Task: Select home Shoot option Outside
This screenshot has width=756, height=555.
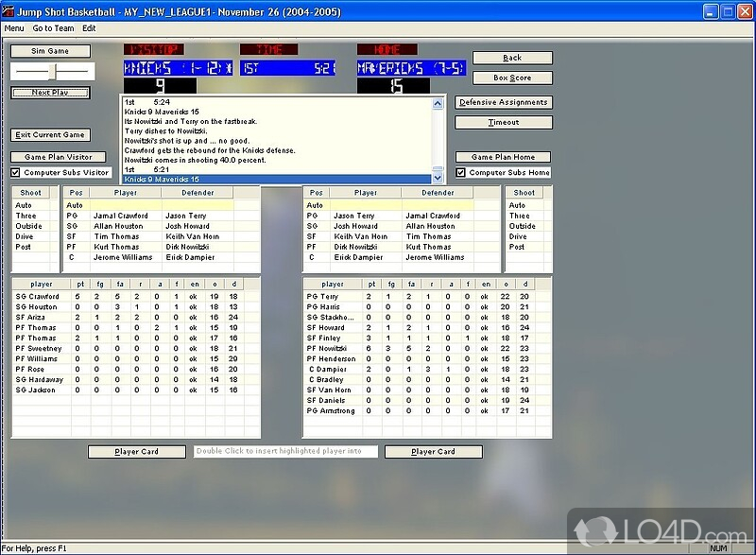Action: (523, 226)
